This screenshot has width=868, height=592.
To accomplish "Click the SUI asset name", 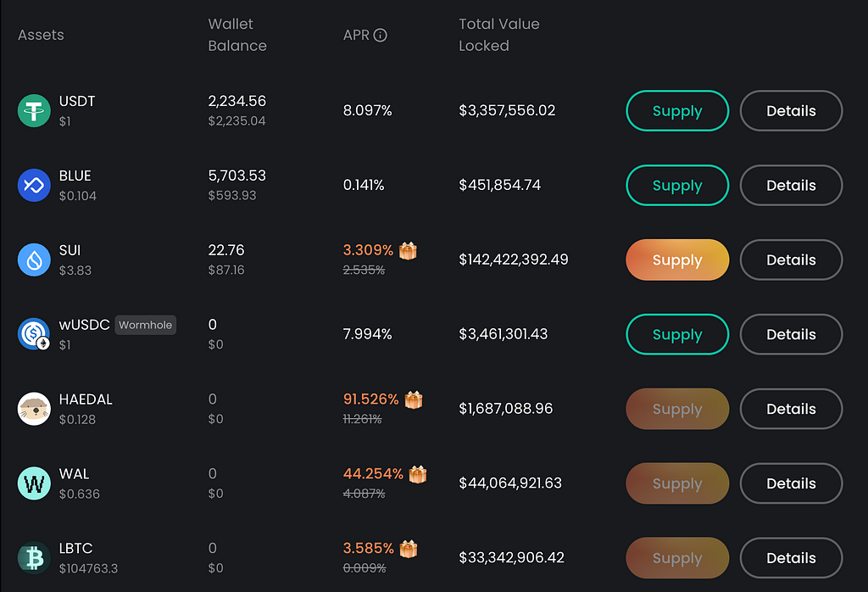I will 70,250.
